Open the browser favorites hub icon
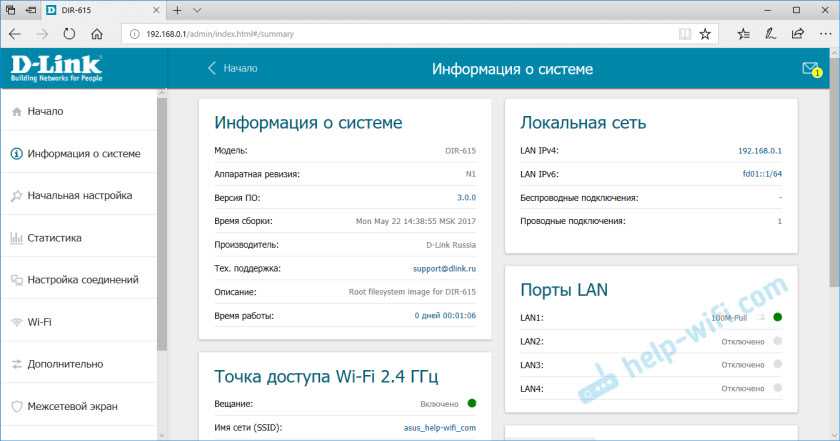Image resolution: width=840 pixels, height=441 pixels. point(743,33)
